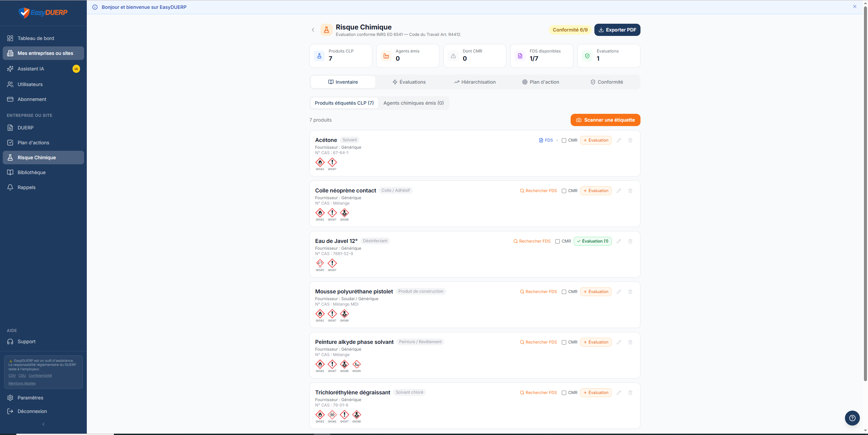Click the GHS02 flame pictogram under Acétone
Image resolution: width=868 pixels, height=435 pixels.
coord(320,162)
